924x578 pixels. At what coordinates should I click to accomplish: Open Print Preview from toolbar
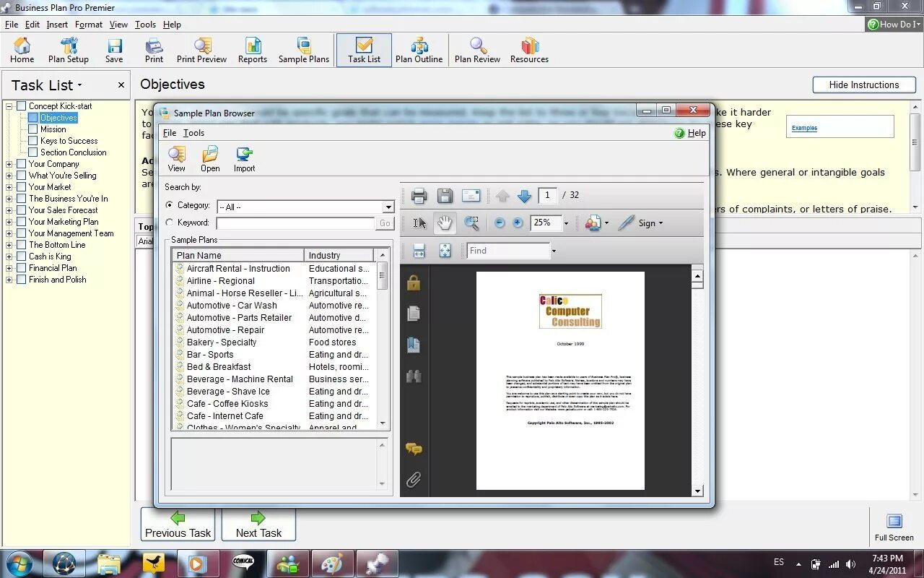(x=201, y=51)
